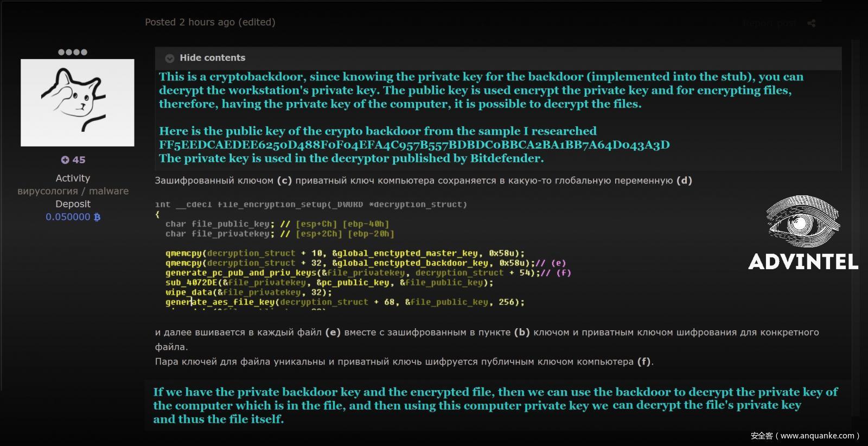
Task: Click the Report post link
Action: 769,23
